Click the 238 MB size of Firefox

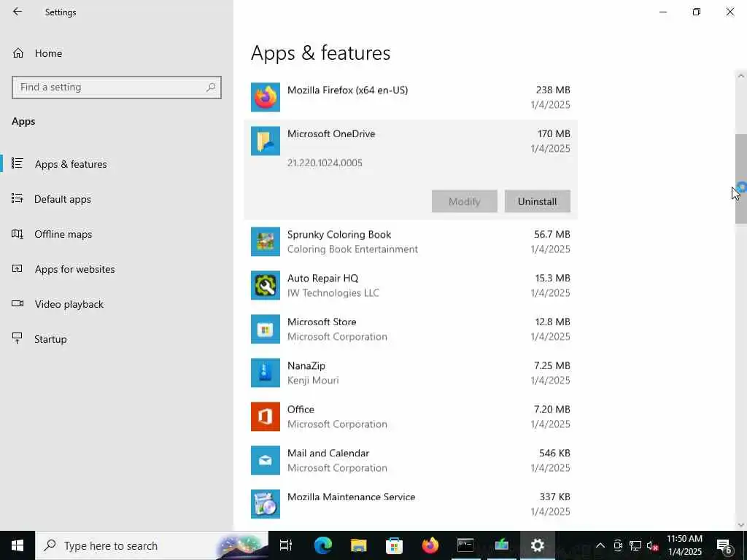point(553,90)
